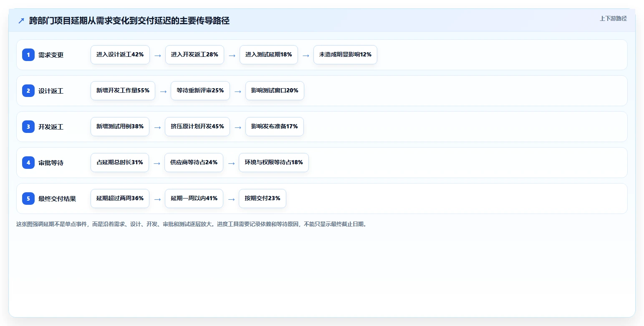Select the 影响发布准备17% chip
Viewport: 644px width, 326px height.
[x=275, y=127]
